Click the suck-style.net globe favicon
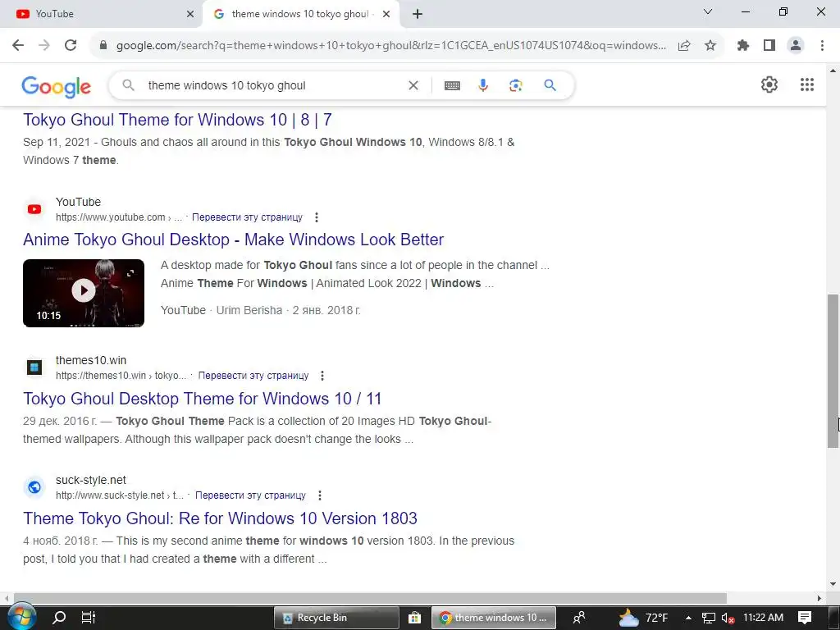 point(34,487)
